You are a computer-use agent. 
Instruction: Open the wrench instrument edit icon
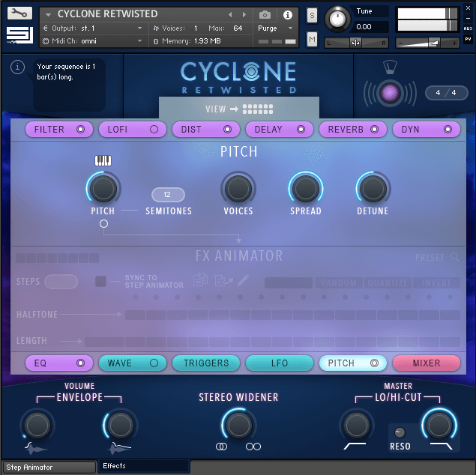(19, 13)
